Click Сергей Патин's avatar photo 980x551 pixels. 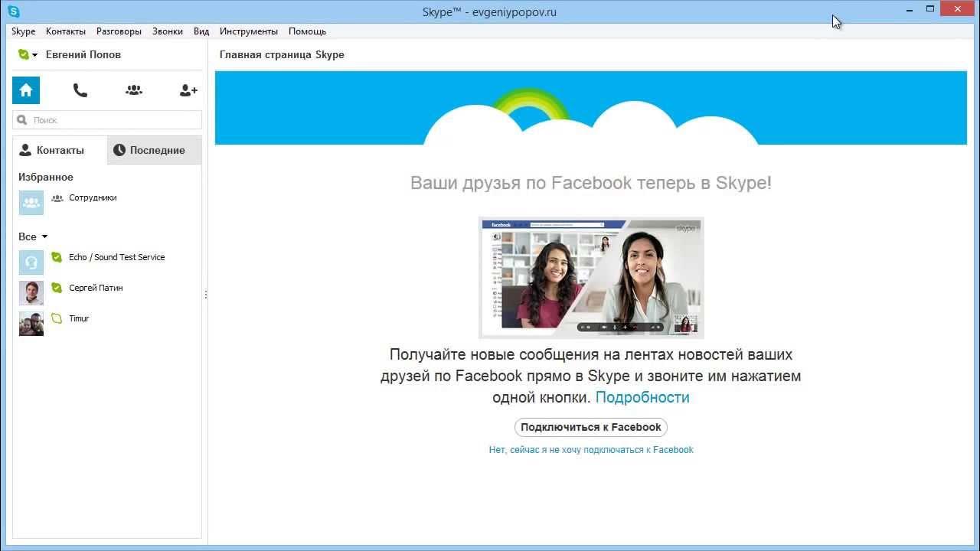[x=31, y=293]
